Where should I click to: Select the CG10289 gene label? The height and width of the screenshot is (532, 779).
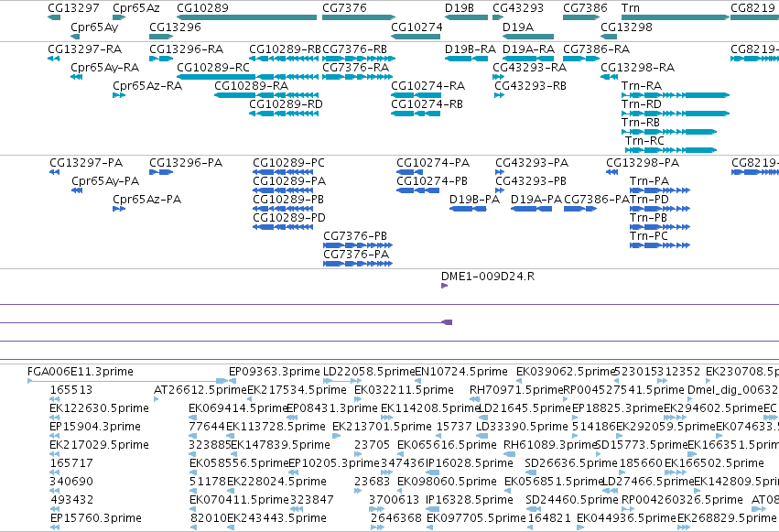pos(202,8)
